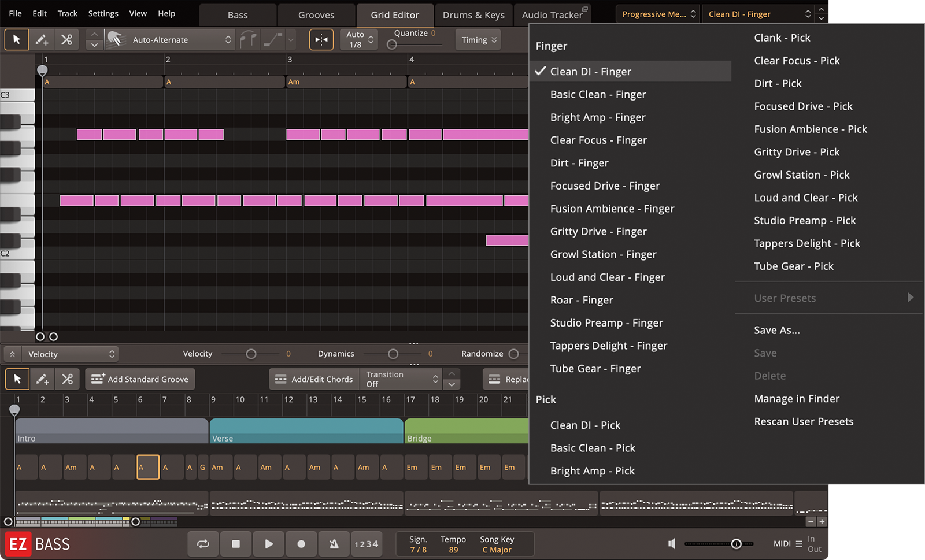Select the Verse song part block
Image resolution: width=925 pixels, height=560 pixels.
[x=306, y=431]
